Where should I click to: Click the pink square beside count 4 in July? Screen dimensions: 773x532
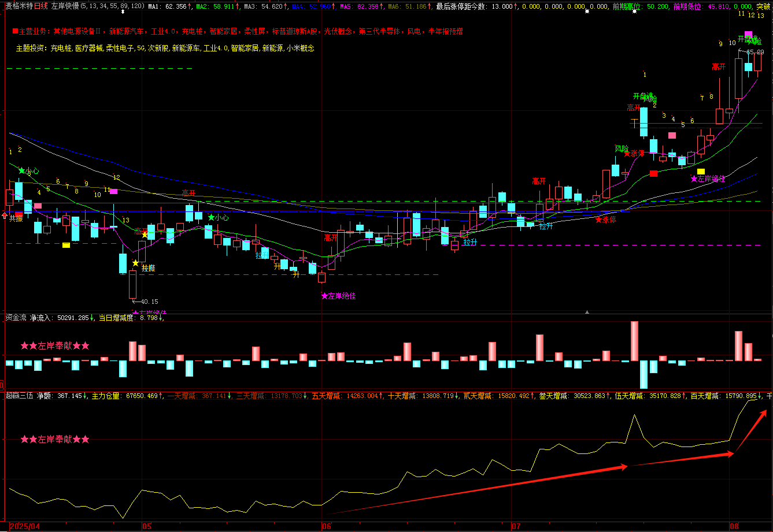tap(672, 135)
